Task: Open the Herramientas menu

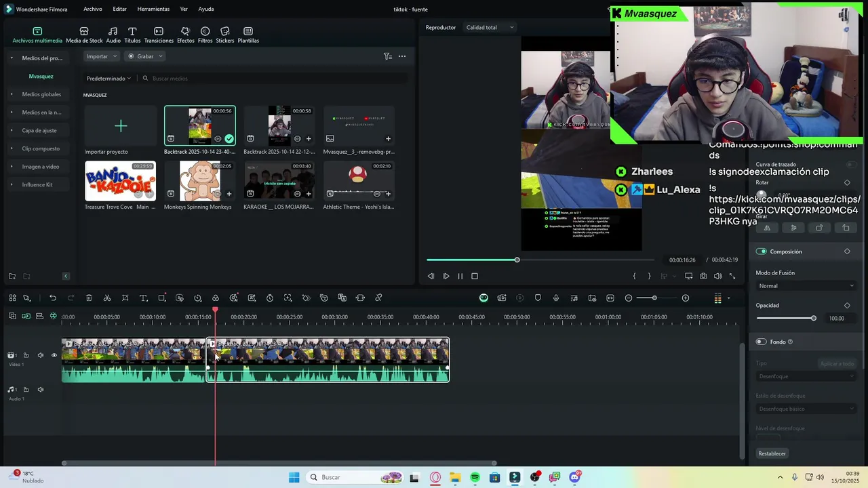Action: tap(153, 9)
